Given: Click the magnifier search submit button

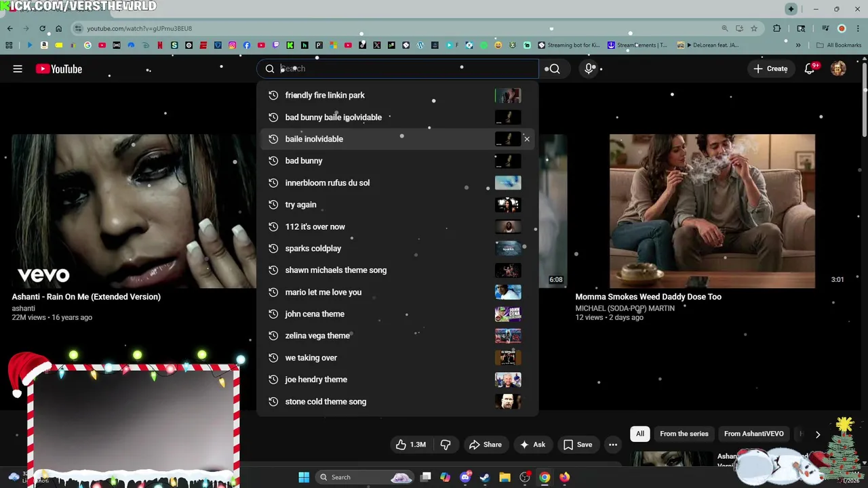Looking at the screenshot, I should coord(554,68).
